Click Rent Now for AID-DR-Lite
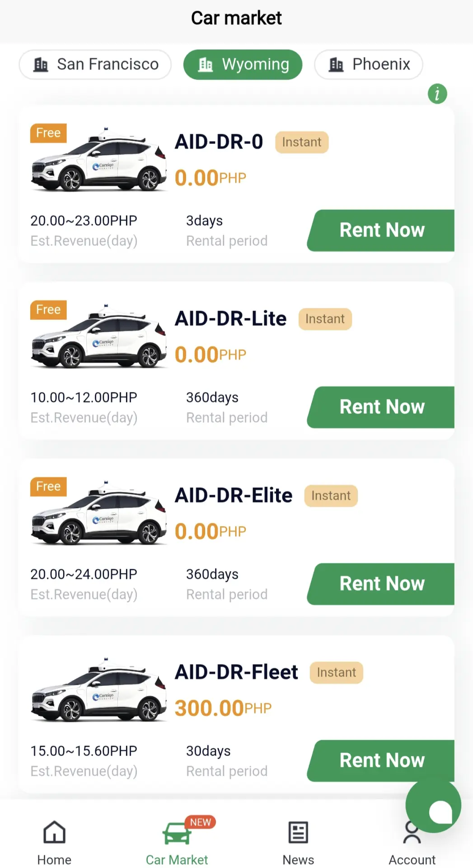The image size is (473, 868). (x=381, y=407)
